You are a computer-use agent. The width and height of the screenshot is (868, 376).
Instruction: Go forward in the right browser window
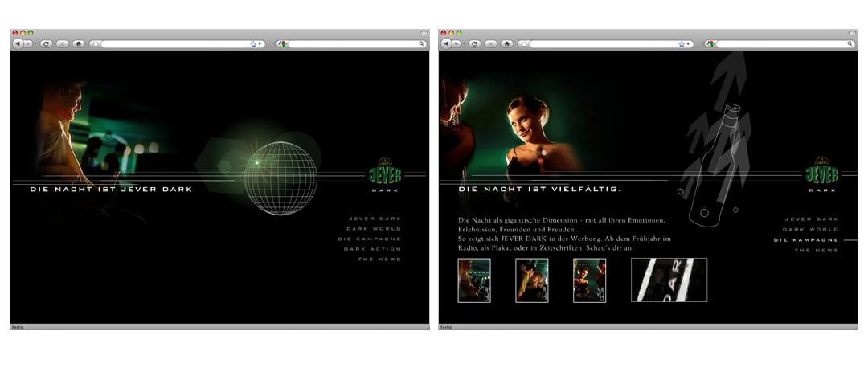[x=456, y=43]
